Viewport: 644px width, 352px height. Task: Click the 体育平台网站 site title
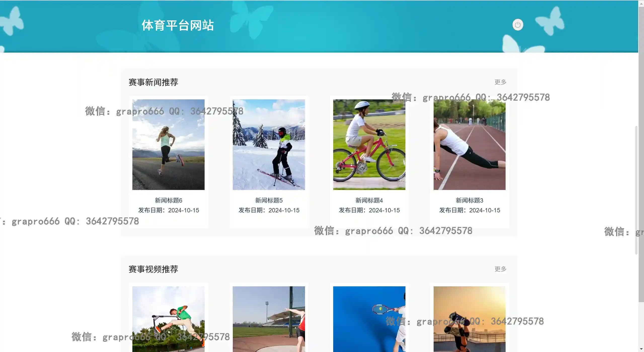coord(178,25)
